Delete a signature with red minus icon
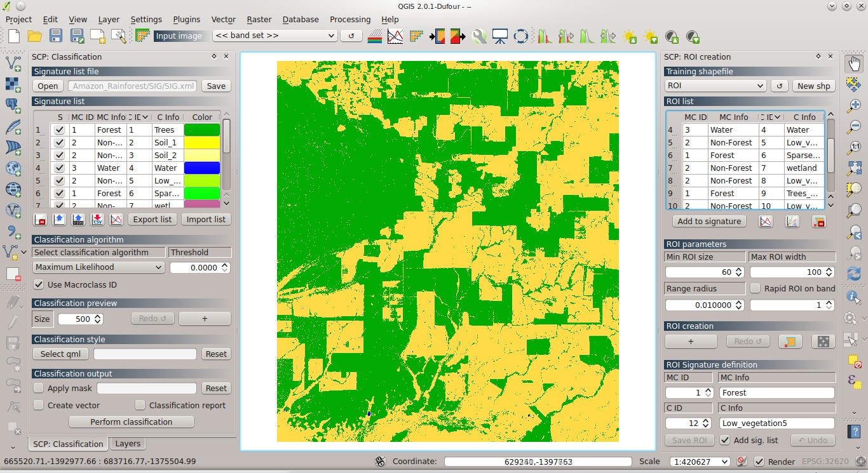Image resolution: width=868 pixels, height=473 pixels. [x=39, y=219]
